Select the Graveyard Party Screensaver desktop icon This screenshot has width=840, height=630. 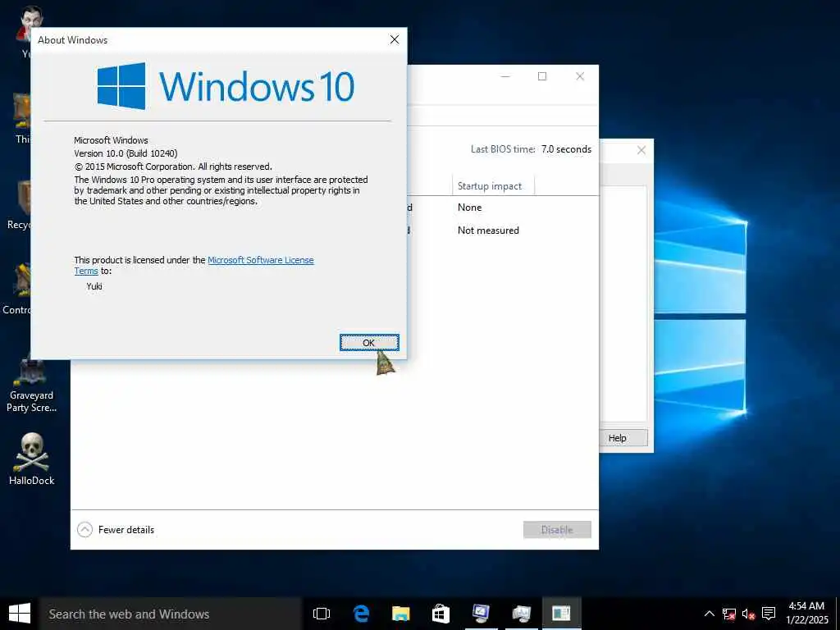click(x=32, y=384)
